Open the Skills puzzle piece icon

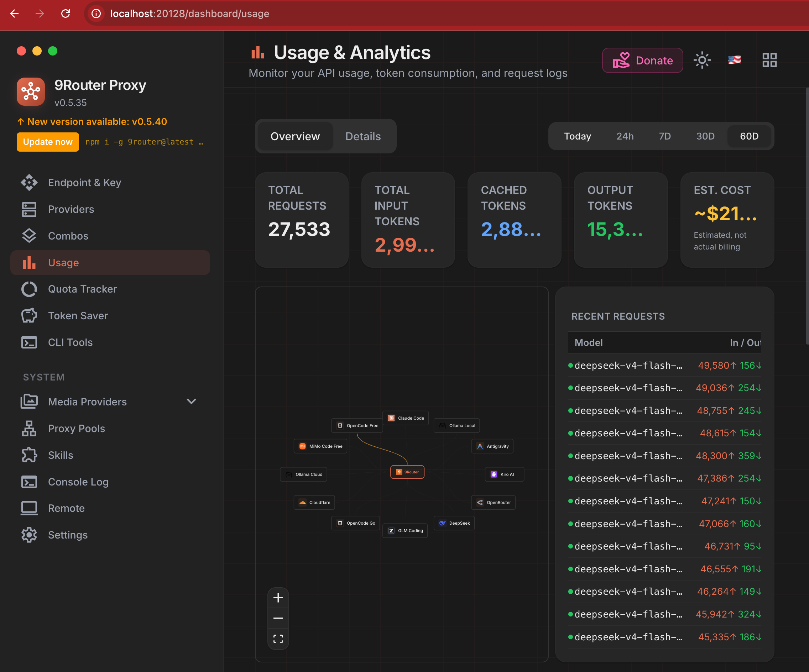[x=29, y=455]
